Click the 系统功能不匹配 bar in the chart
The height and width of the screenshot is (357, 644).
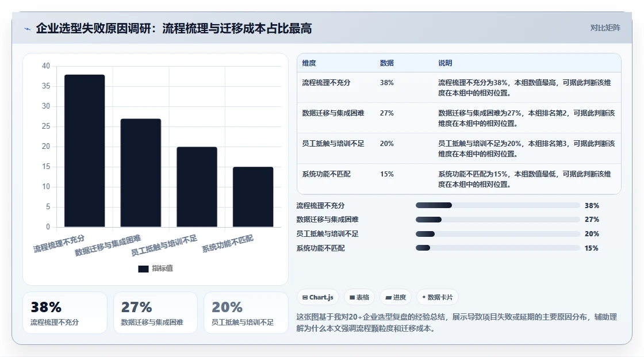(x=253, y=197)
